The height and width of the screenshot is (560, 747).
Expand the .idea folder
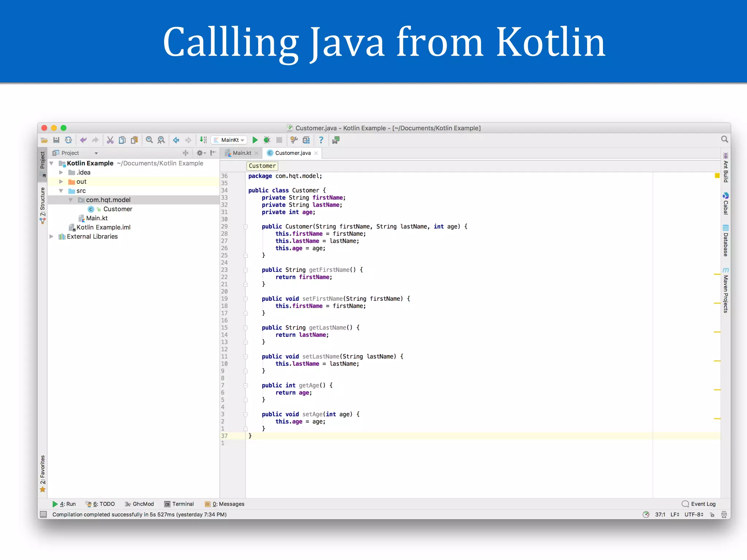pos(61,172)
